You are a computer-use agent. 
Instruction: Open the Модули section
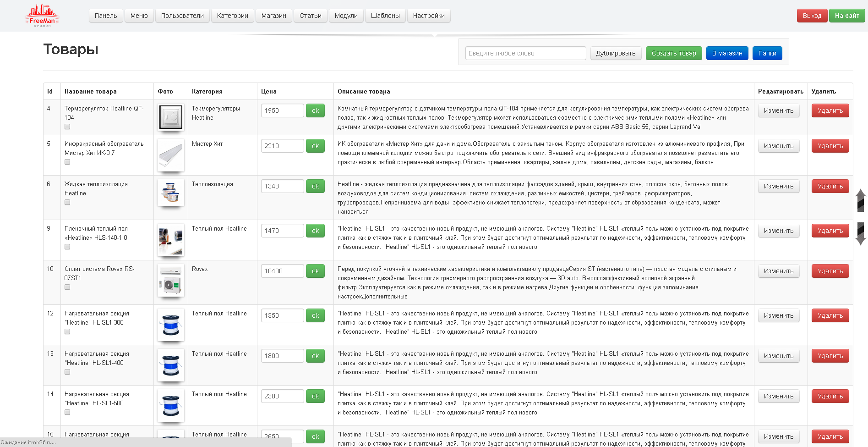coord(346,16)
